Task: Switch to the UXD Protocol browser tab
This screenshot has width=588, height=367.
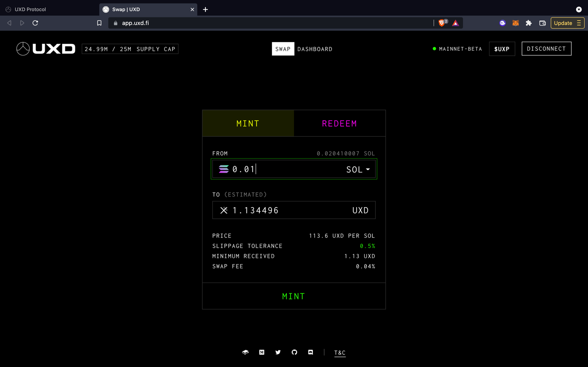Action: pos(49,9)
